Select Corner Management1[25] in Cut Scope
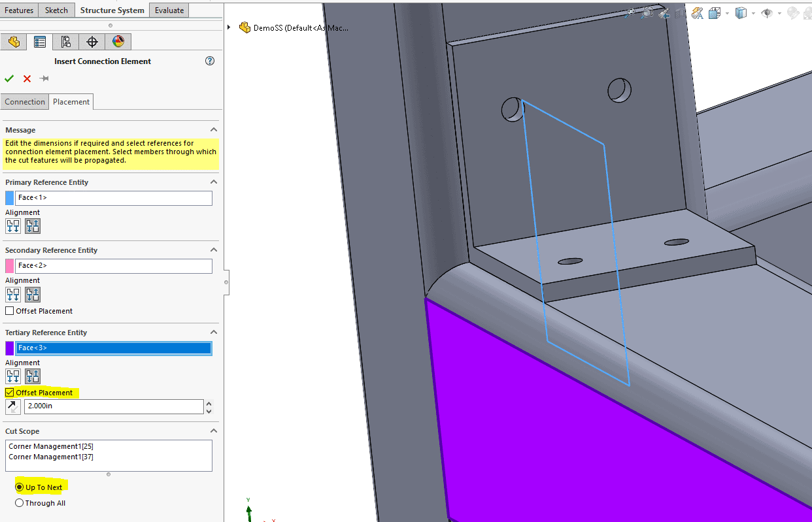Screen dimensions: 812x522 click(x=51, y=447)
